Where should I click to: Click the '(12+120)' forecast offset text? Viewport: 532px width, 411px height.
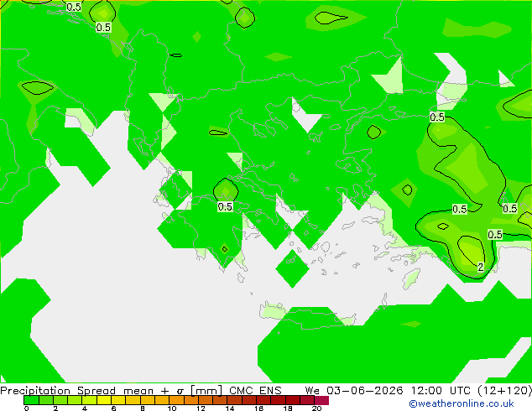[504, 390]
